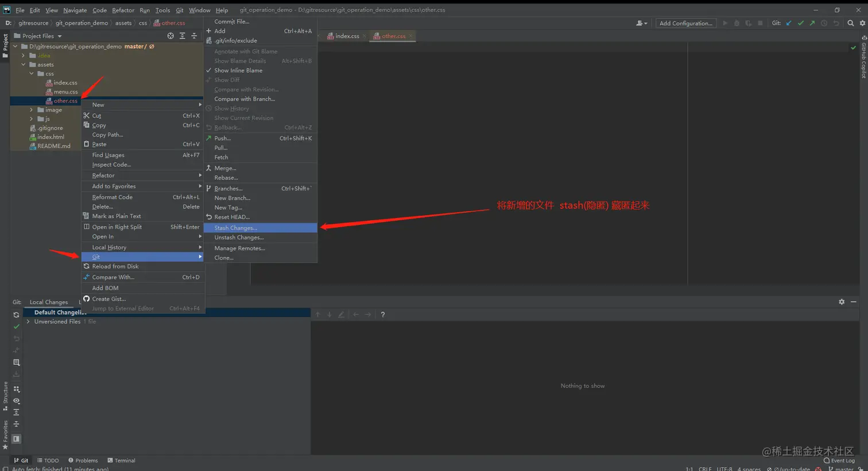The width and height of the screenshot is (868, 471).
Task: Select Stash Changes... in Git submenu
Action: coord(260,228)
